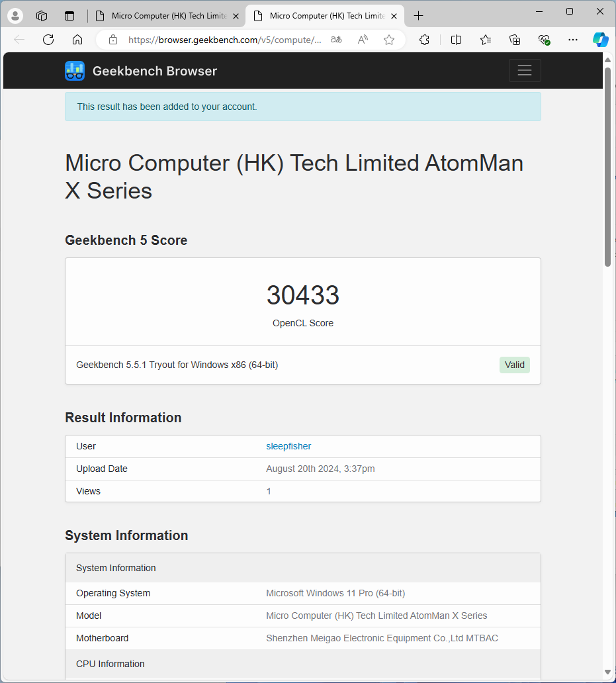Open a new browser tab

click(418, 16)
